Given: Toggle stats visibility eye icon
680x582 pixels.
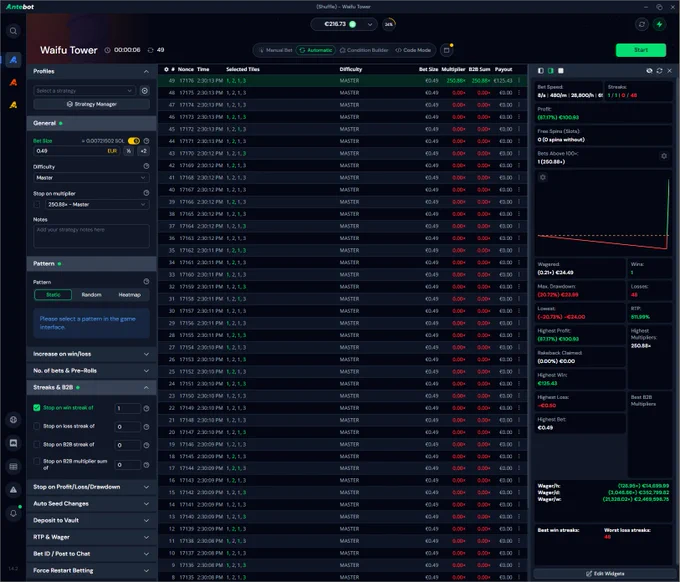Looking at the screenshot, I should pyautogui.click(x=649, y=71).
